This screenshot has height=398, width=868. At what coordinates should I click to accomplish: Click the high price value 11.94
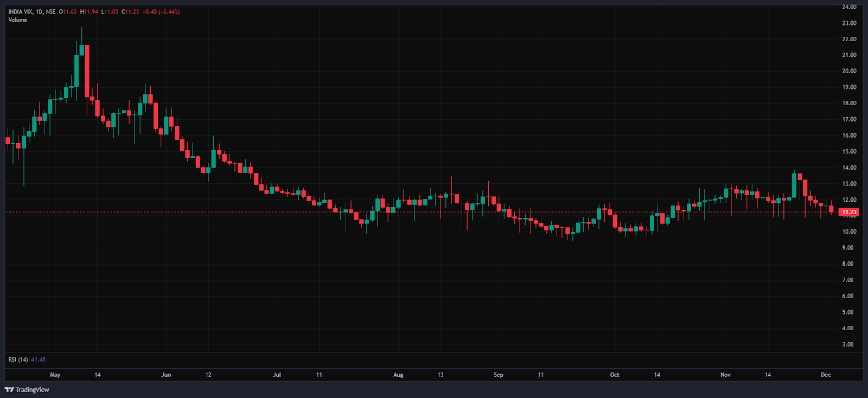point(91,12)
